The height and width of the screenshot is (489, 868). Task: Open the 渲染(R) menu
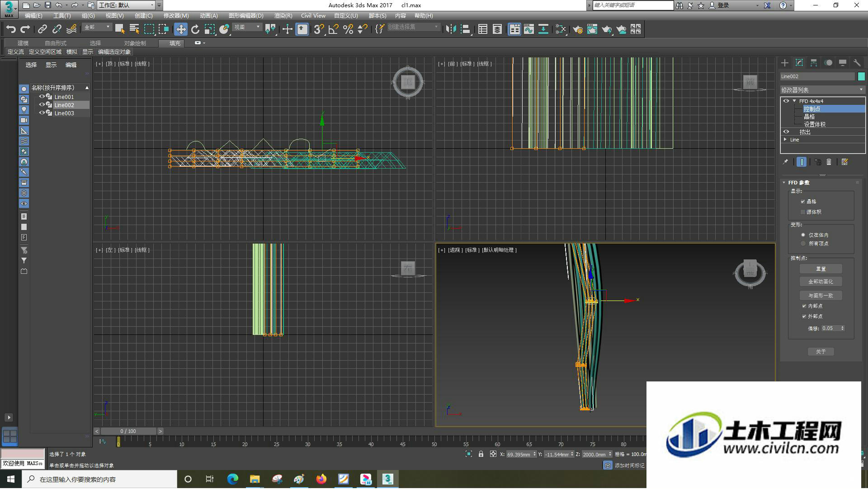point(283,16)
